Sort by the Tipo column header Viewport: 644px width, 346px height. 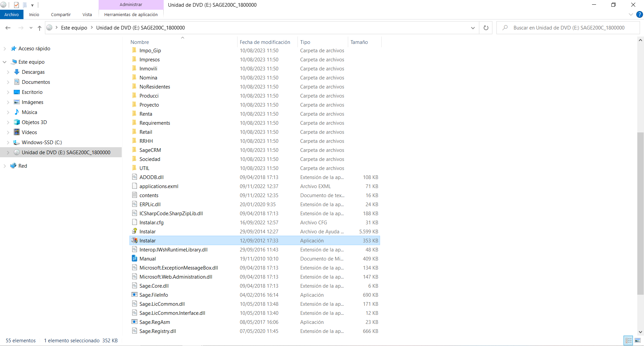(x=323, y=42)
